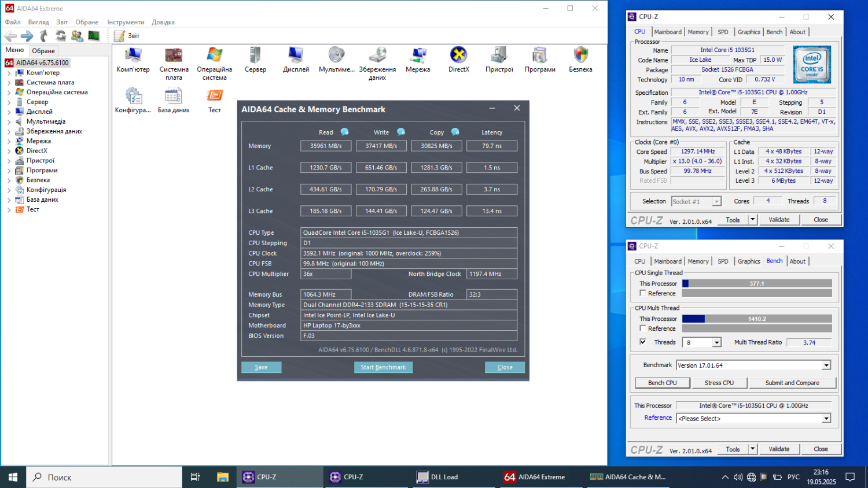868x488 pixels.
Task: Click the Read info icon in benchmark
Action: (x=345, y=132)
